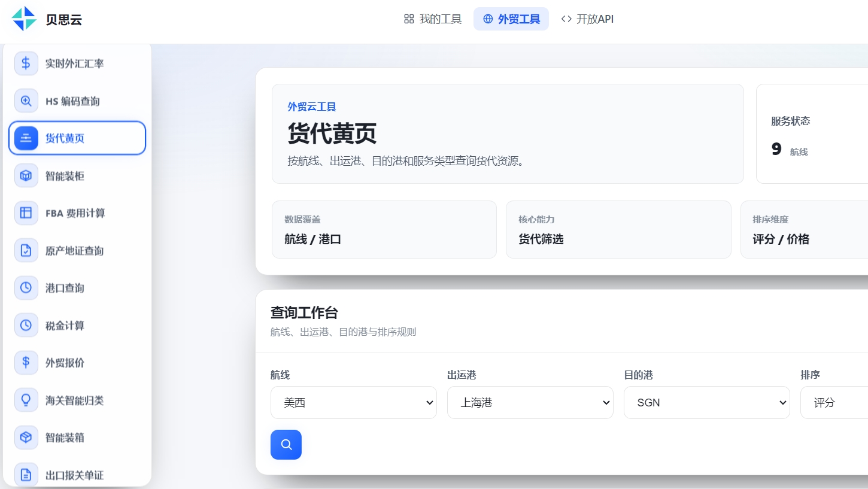Click the description 按航线、出运港、目的港和服务类型查询货代资源。
The height and width of the screenshot is (489, 868).
coord(407,162)
